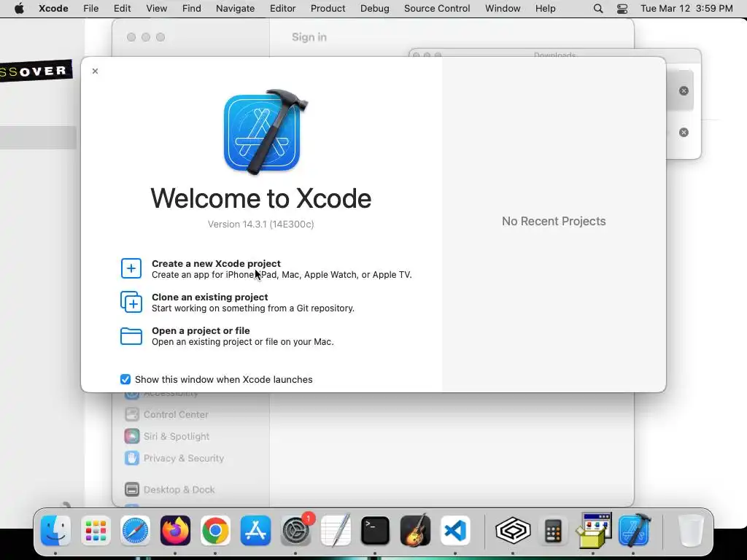Viewport: 747px width, 560px height.
Task: Click the date and time in menu bar
Action: pyautogui.click(x=686, y=9)
